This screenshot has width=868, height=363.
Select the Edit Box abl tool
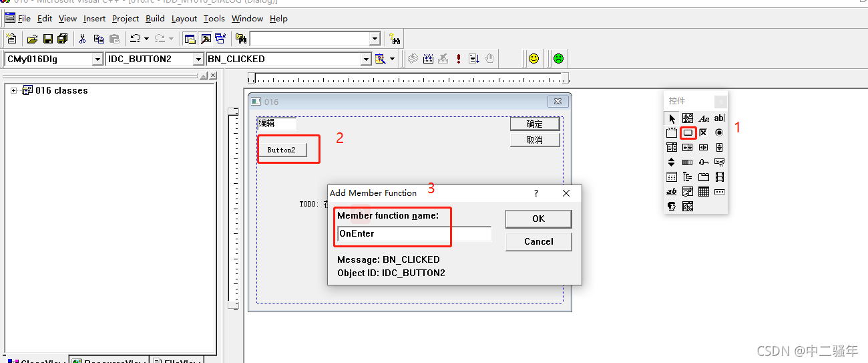point(719,118)
